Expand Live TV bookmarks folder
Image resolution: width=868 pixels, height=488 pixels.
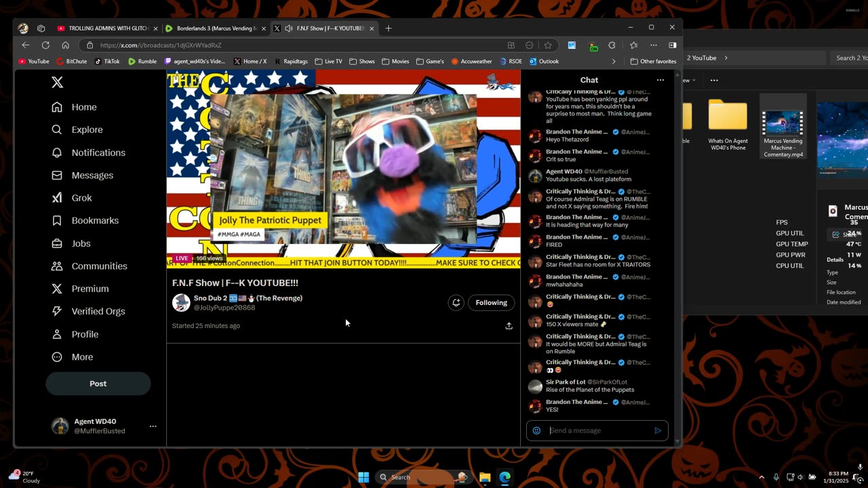point(329,61)
